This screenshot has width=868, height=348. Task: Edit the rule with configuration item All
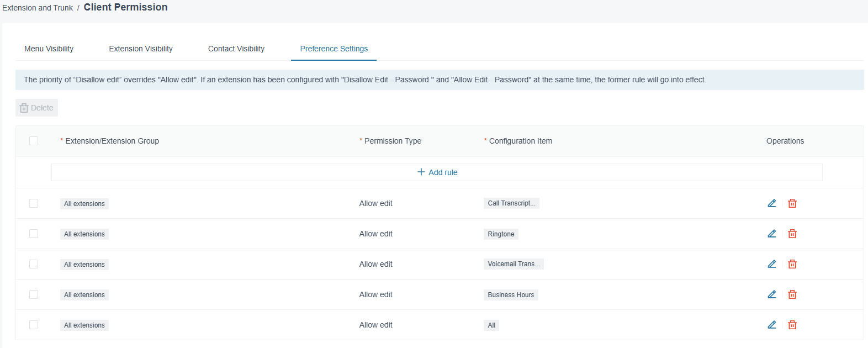772,325
